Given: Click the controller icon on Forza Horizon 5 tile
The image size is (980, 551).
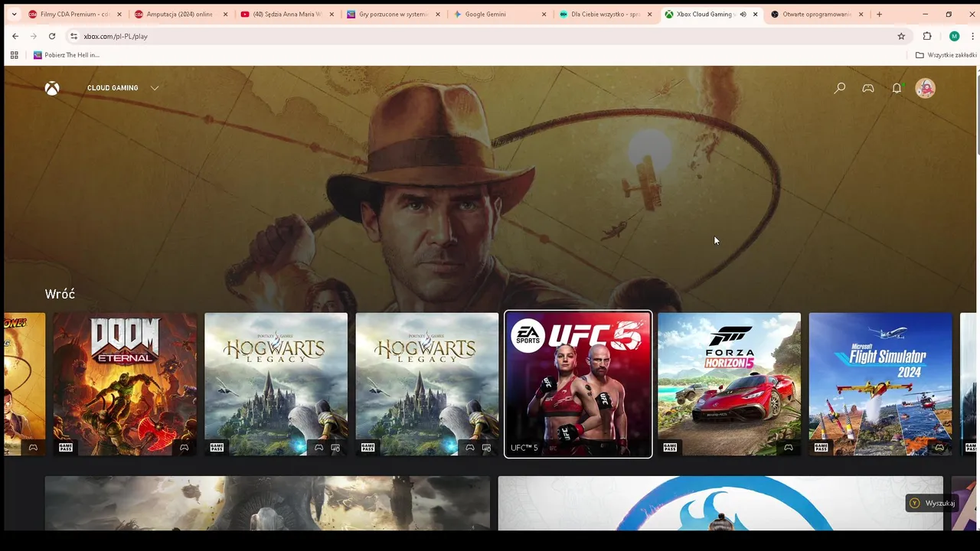Looking at the screenshot, I should (788, 448).
